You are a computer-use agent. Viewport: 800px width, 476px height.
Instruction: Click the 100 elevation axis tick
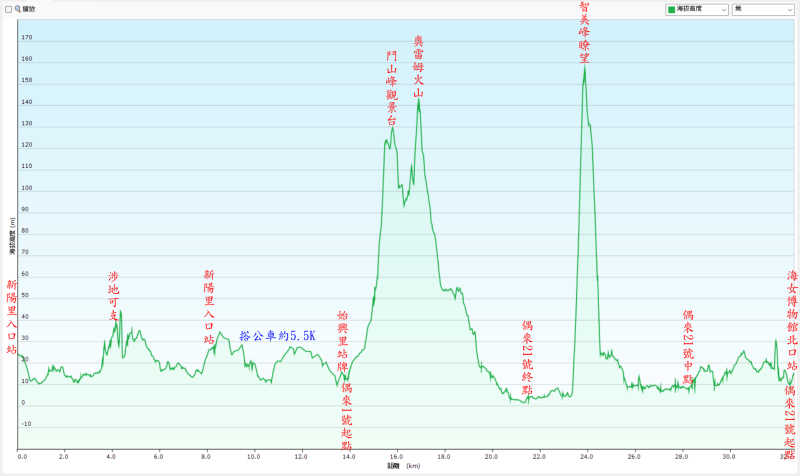[x=27, y=188]
